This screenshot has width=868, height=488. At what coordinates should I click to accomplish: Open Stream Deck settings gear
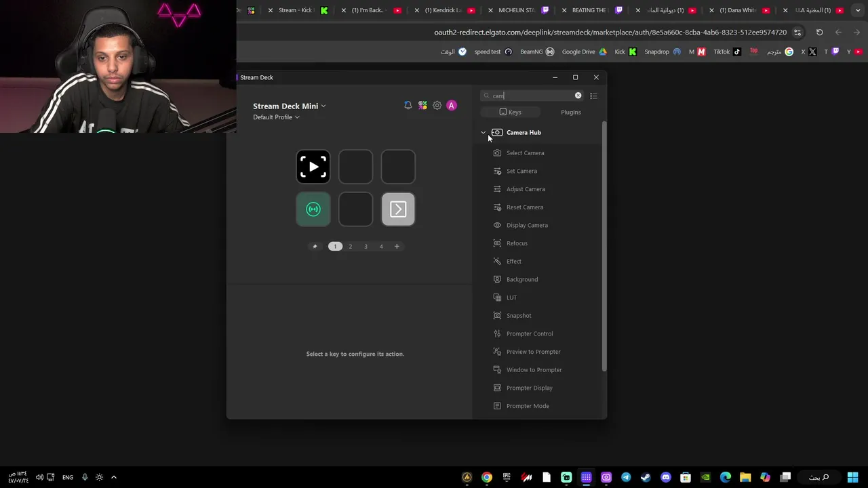click(437, 106)
